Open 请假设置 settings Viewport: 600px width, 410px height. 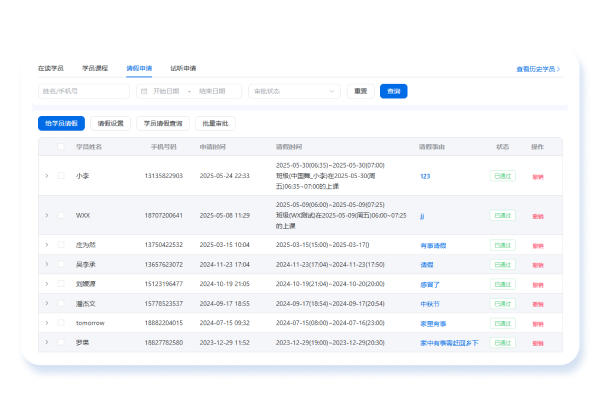click(110, 124)
